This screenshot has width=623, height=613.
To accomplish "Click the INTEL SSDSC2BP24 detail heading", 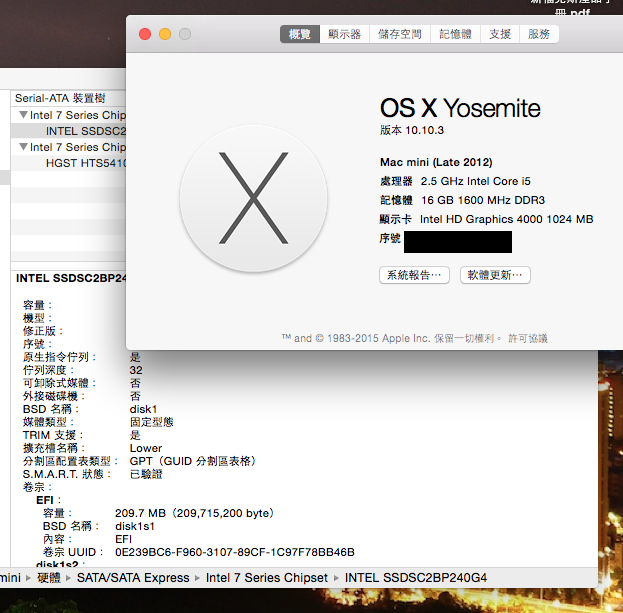I will coord(71,278).
